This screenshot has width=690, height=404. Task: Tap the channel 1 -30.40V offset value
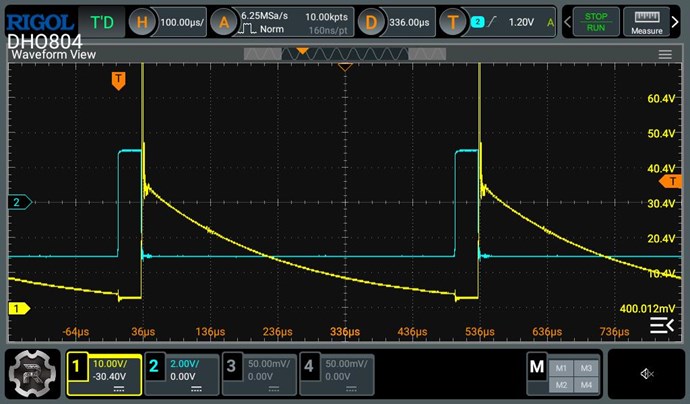tap(110, 377)
